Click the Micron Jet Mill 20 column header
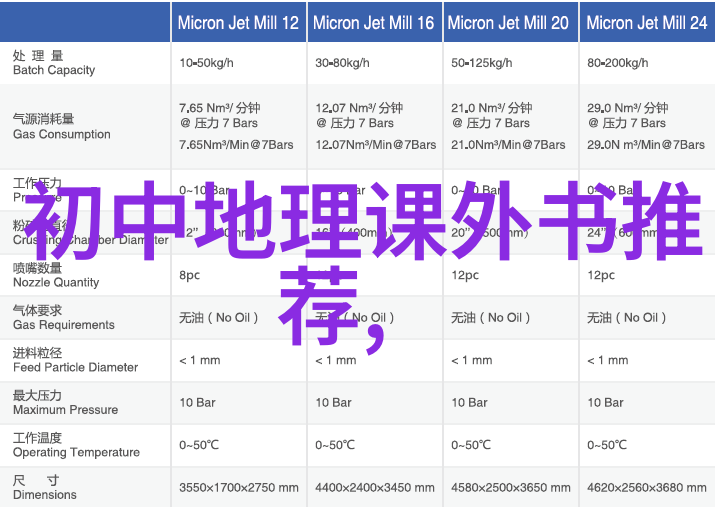The width and height of the screenshot is (722, 507). [509, 23]
